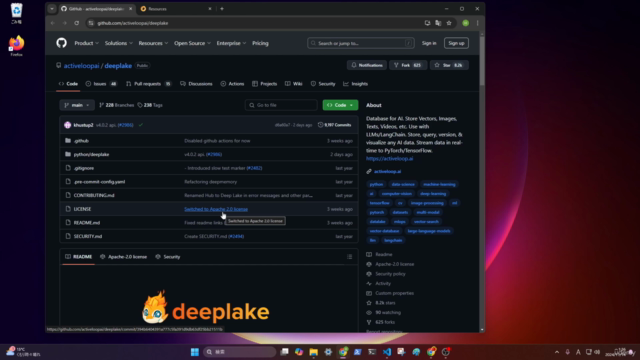Open File Explorer from the taskbar
The width and height of the screenshot is (640, 360).
coord(313,352)
